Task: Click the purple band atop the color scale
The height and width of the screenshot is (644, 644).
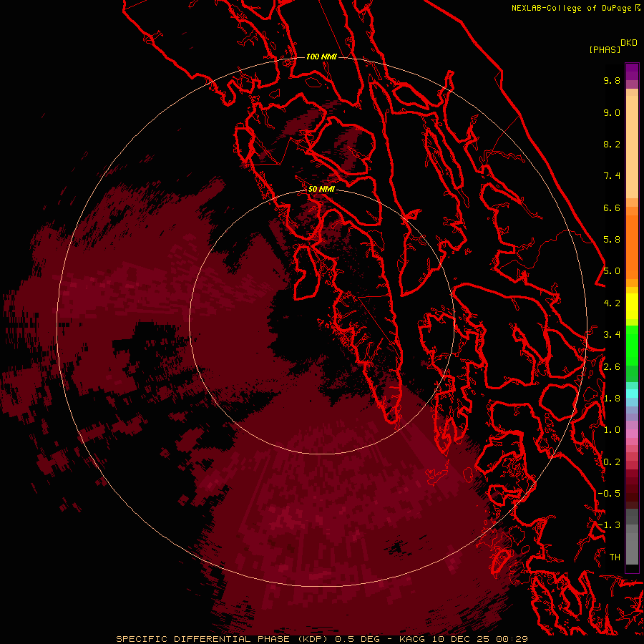Action: [x=632, y=72]
